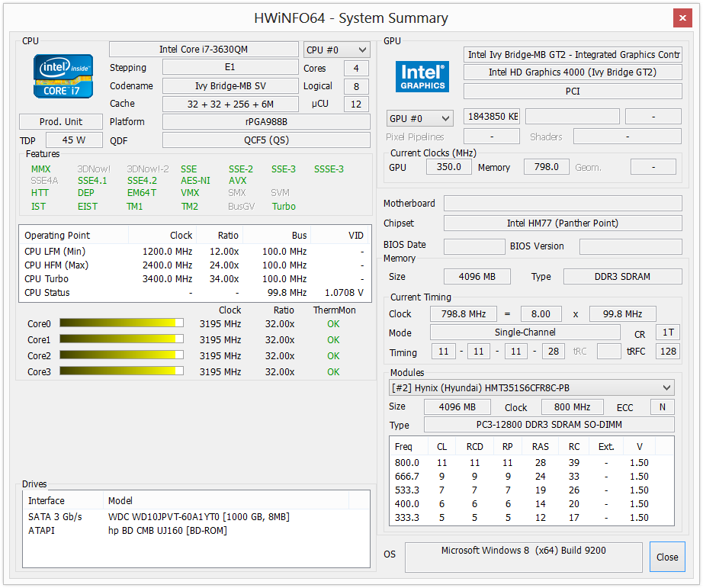Expand the Hynix memory module dropdown

[x=531, y=388]
